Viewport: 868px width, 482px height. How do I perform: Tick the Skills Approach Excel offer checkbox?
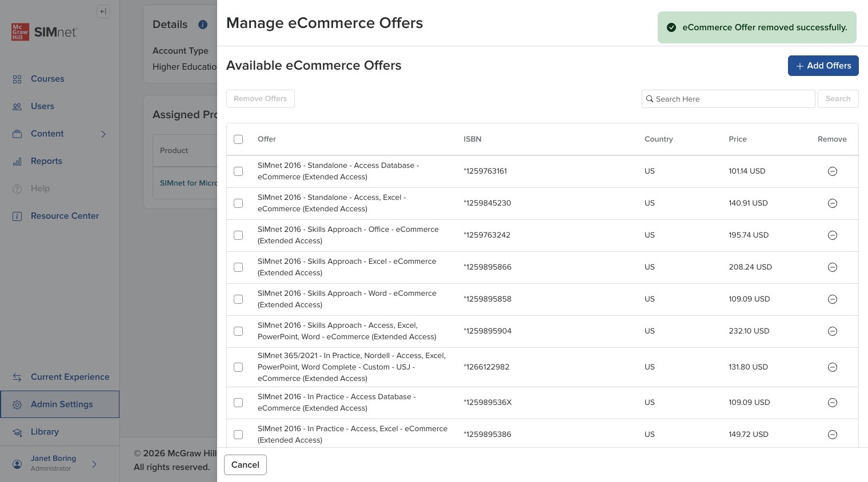click(x=238, y=267)
